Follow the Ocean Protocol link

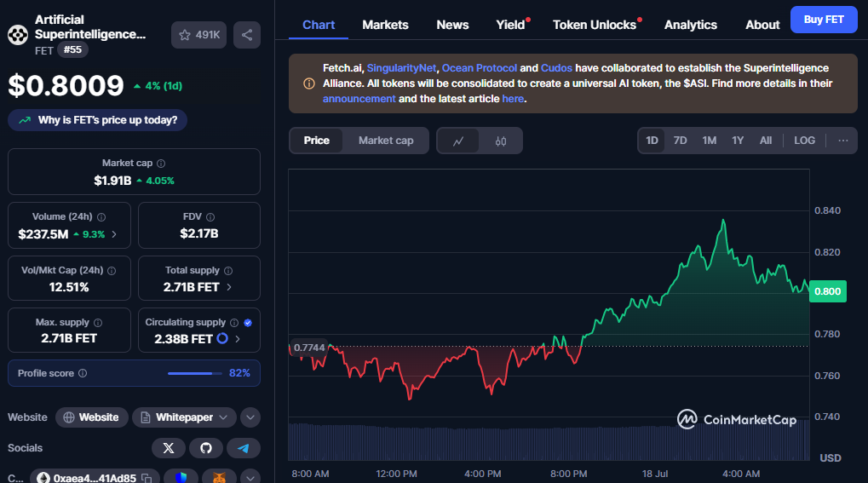[480, 68]
